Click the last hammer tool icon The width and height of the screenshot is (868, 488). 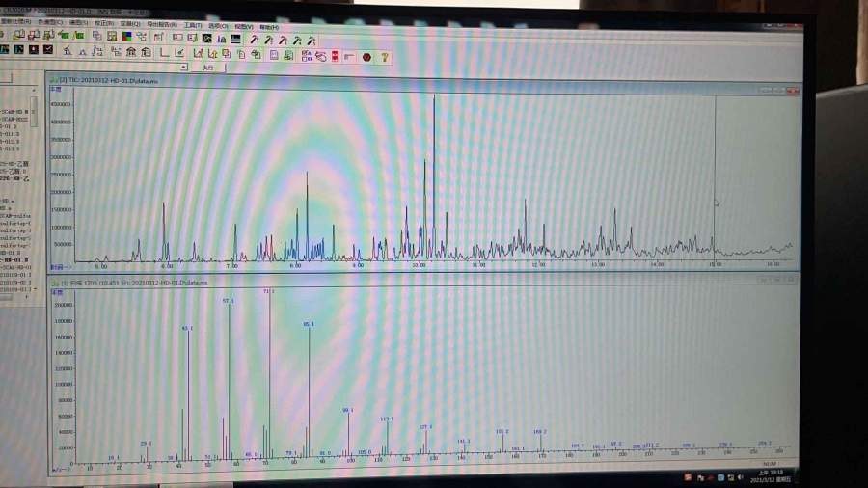(312, 41)
